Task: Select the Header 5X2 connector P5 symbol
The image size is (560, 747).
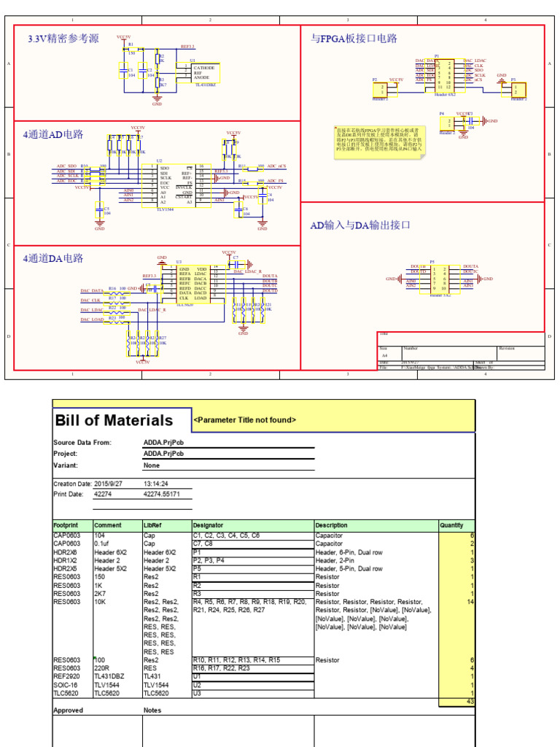Action: click(x=439, y=279)
